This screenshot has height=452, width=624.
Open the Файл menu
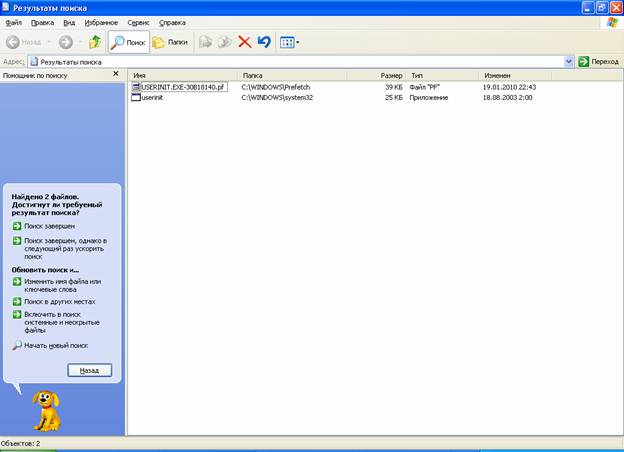[14, 21]
